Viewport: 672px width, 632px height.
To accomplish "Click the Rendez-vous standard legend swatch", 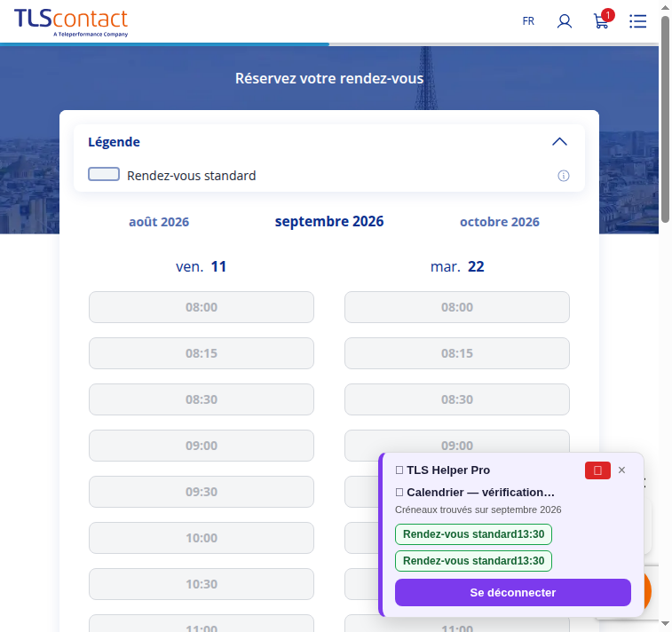I will [104, 174].
